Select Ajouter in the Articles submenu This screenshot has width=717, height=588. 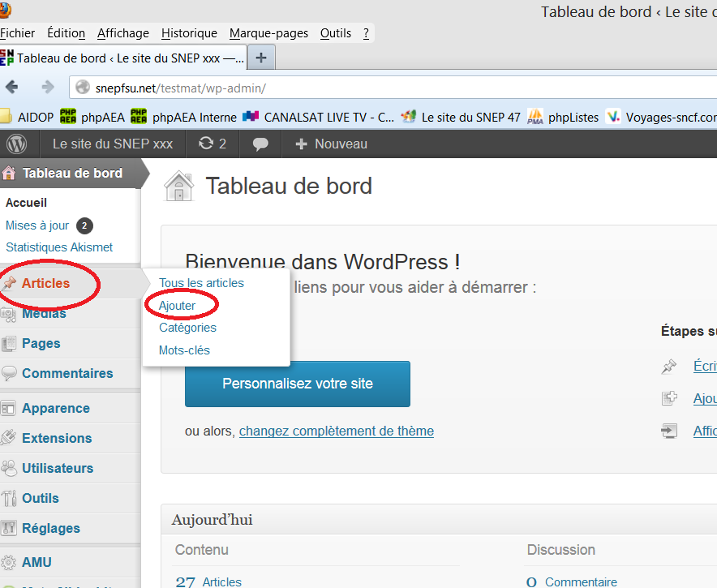[x=177, y=306]
